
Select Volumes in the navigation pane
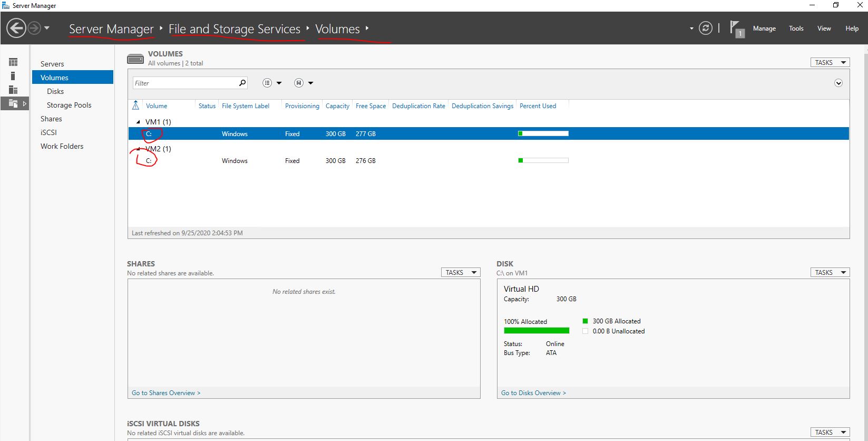tap(73, 78)
